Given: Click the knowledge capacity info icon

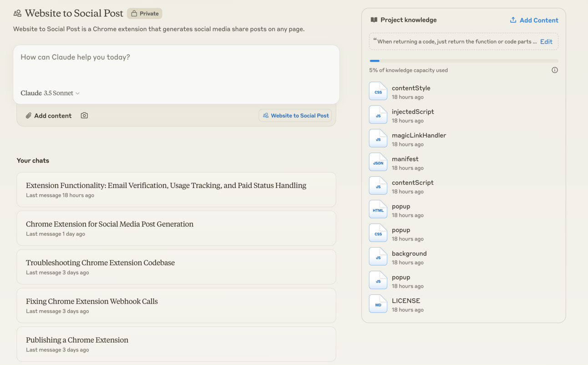Looking at the screenshot, I should point(554,70).
